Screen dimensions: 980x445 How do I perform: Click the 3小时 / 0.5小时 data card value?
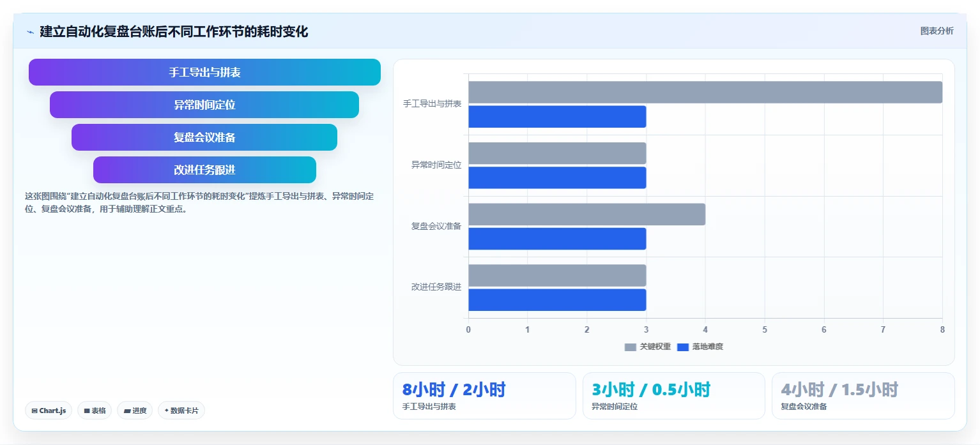pos(651,389)
